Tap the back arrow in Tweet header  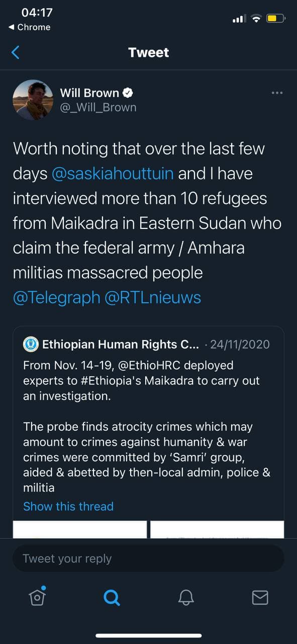[x=16, y=52]
